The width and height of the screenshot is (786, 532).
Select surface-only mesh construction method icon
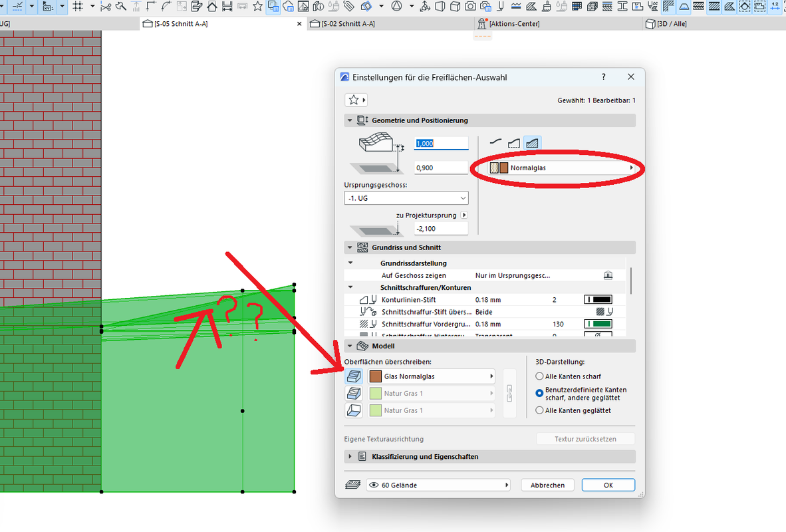click(x=495, y=143)
